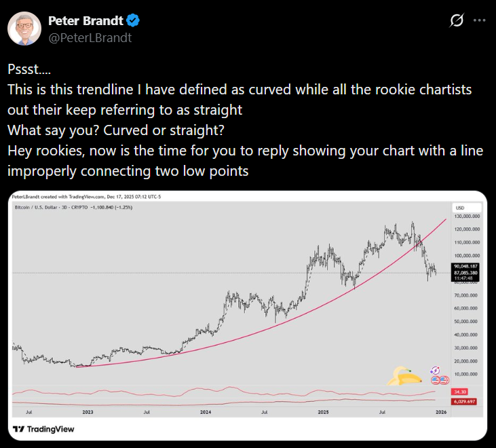Open the USD currency selector on chart

pyautogui.click(x=459, y=207)
